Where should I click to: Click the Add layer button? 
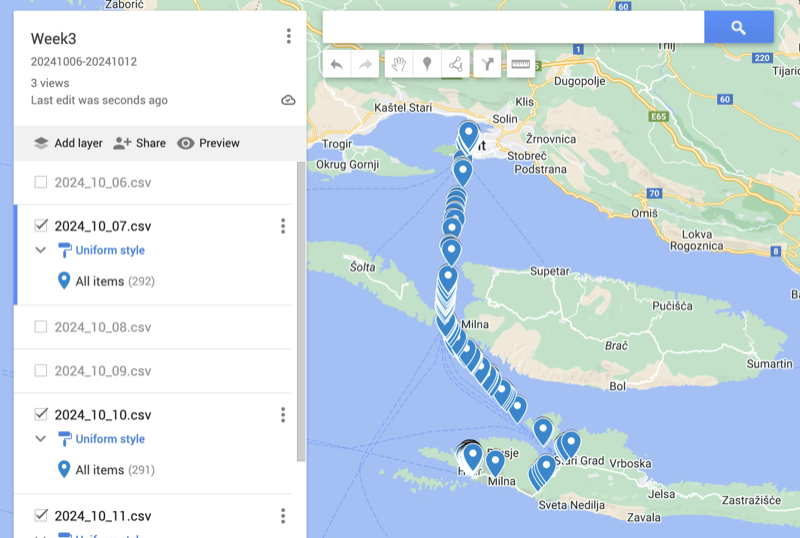click(68, 143)
